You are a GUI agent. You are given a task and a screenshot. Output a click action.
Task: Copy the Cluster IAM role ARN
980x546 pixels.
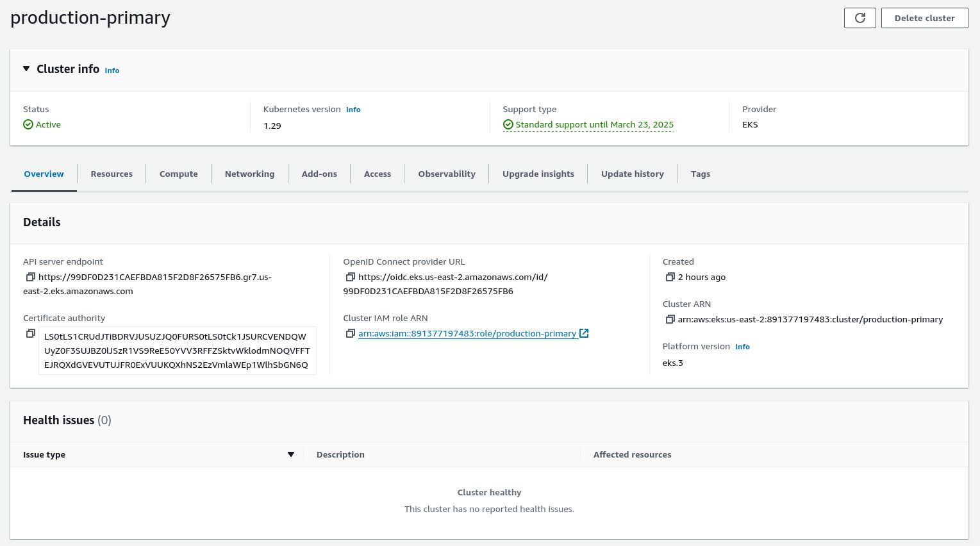tap(351, 333)
